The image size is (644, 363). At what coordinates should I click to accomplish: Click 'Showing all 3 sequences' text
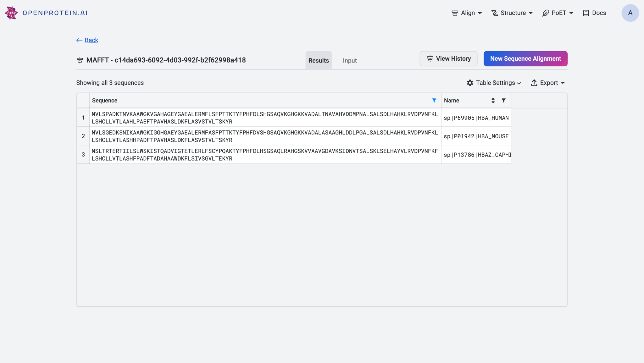pos(110,83)
